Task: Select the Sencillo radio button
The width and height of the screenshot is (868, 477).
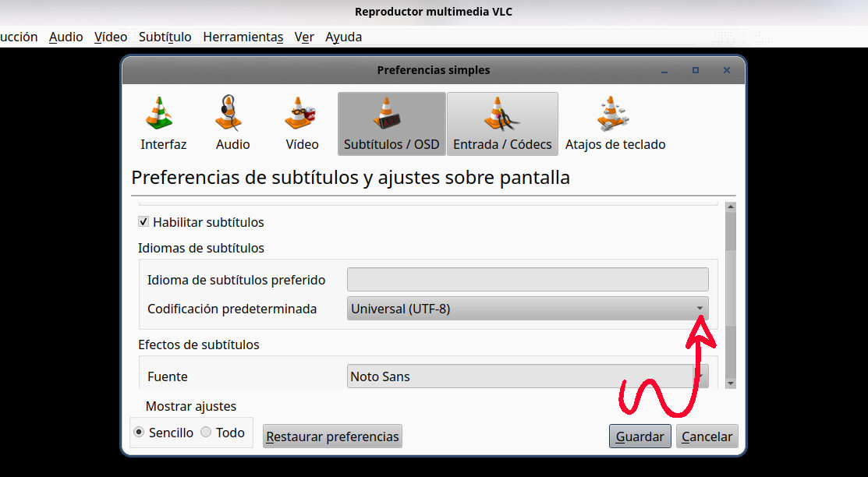Action: coord(139,432)
